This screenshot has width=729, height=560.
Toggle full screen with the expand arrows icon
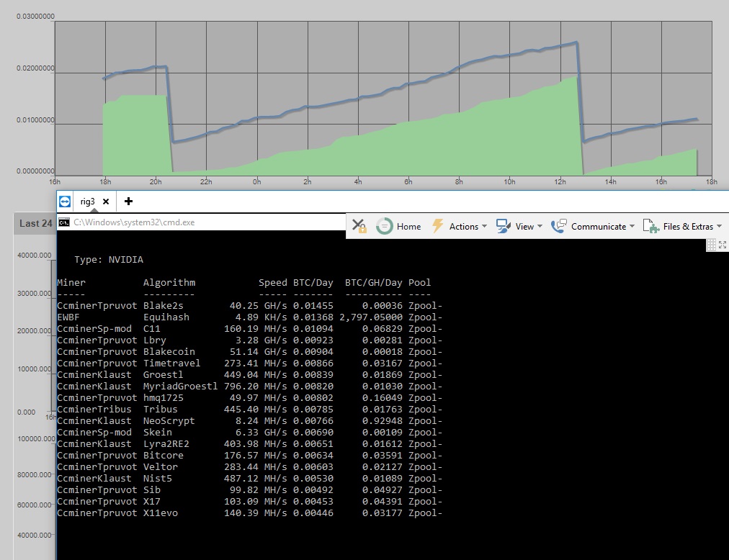(x=723, y=245)
